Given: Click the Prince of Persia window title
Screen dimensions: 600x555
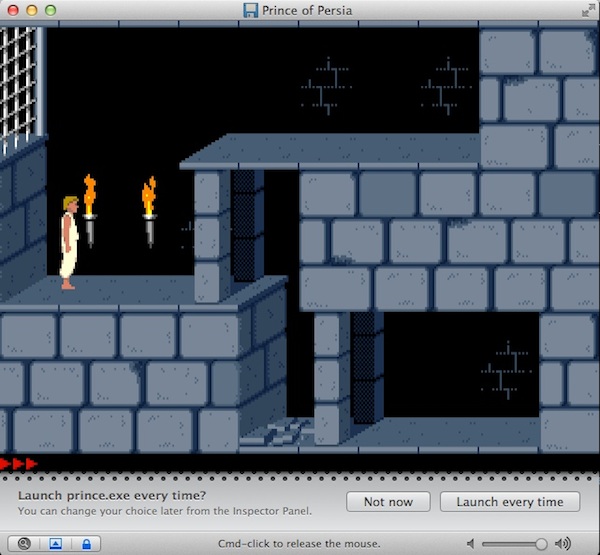Looking at the screenshot, I should coord(307,11).
